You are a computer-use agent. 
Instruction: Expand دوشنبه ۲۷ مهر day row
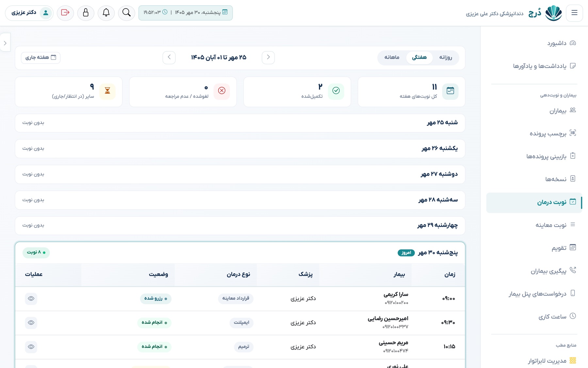(240, 174)
